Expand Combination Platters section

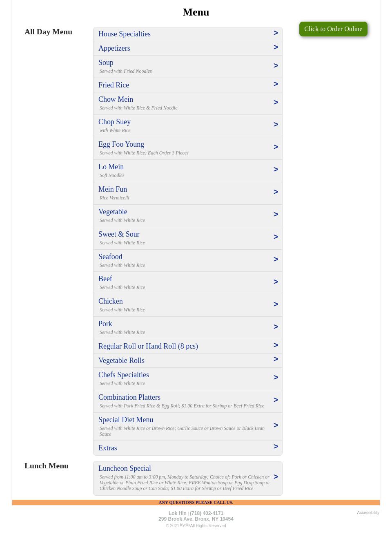tap(188, 401)
